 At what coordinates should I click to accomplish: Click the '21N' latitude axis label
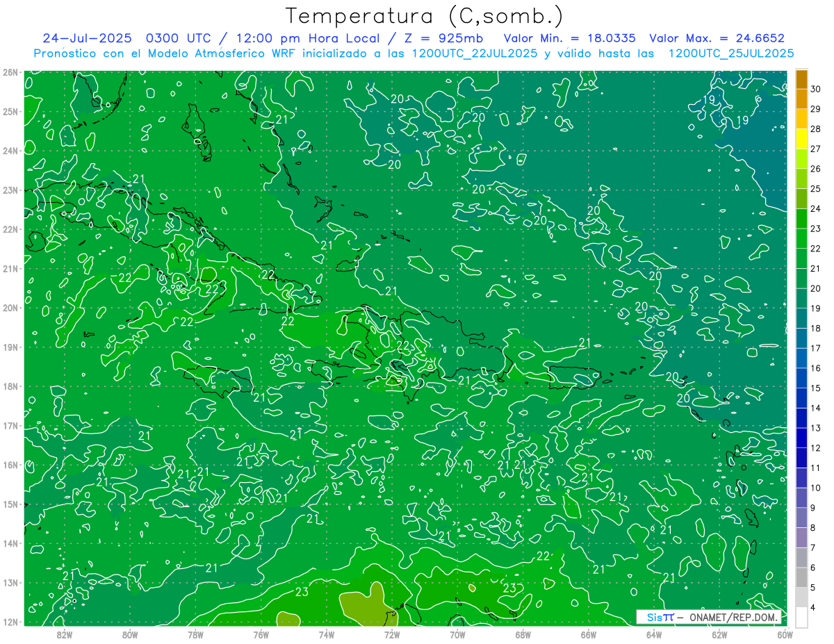(10, 268)
